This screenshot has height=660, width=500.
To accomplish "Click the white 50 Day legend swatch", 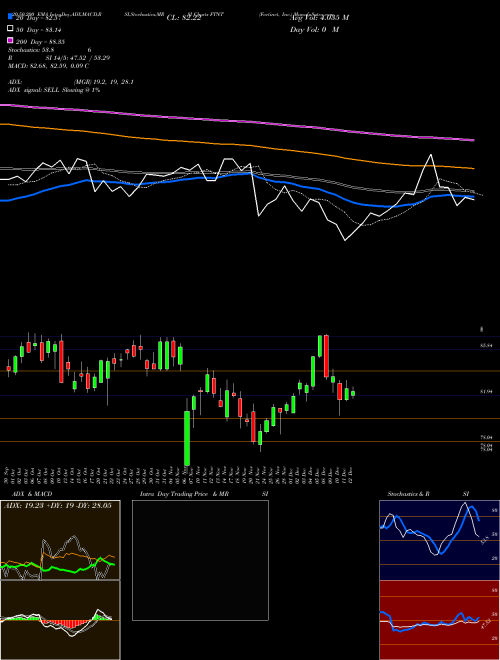I will [x=10, y=28].
